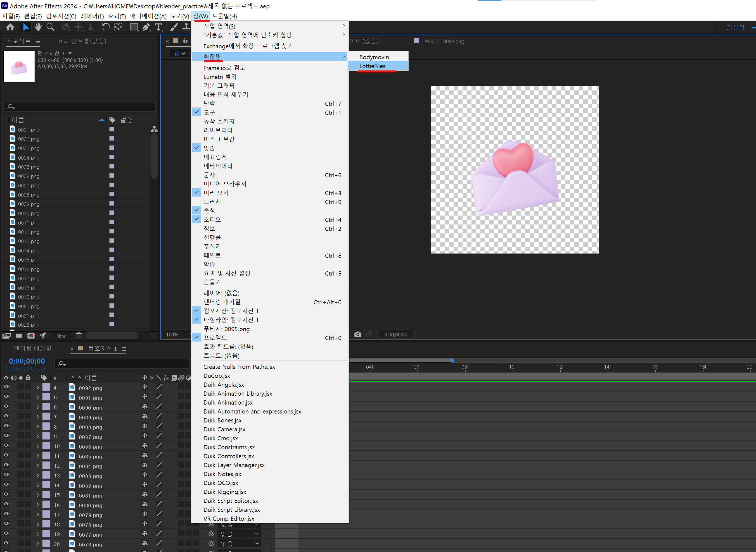
Task: Select the Zoom magnifier tool
Action: (51, 27)
